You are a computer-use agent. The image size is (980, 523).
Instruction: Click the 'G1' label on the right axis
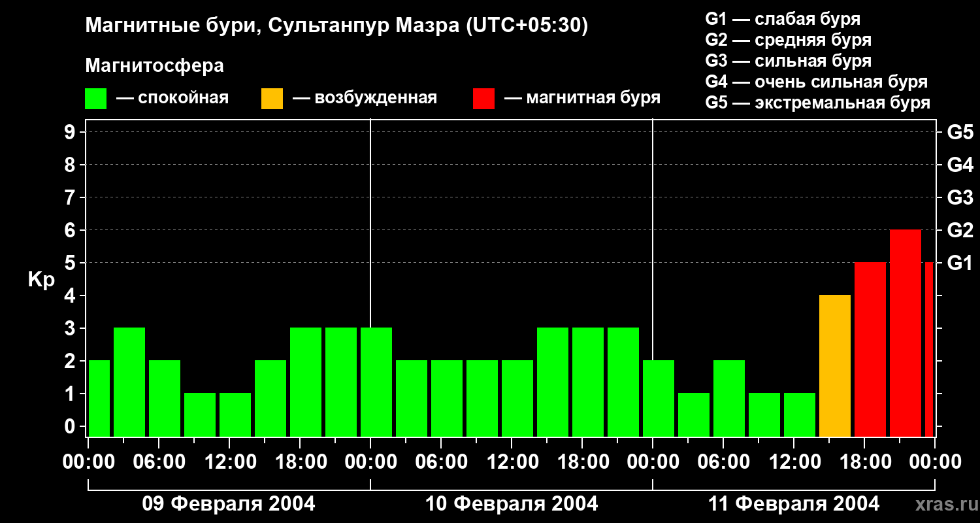[x=960, y=263]
